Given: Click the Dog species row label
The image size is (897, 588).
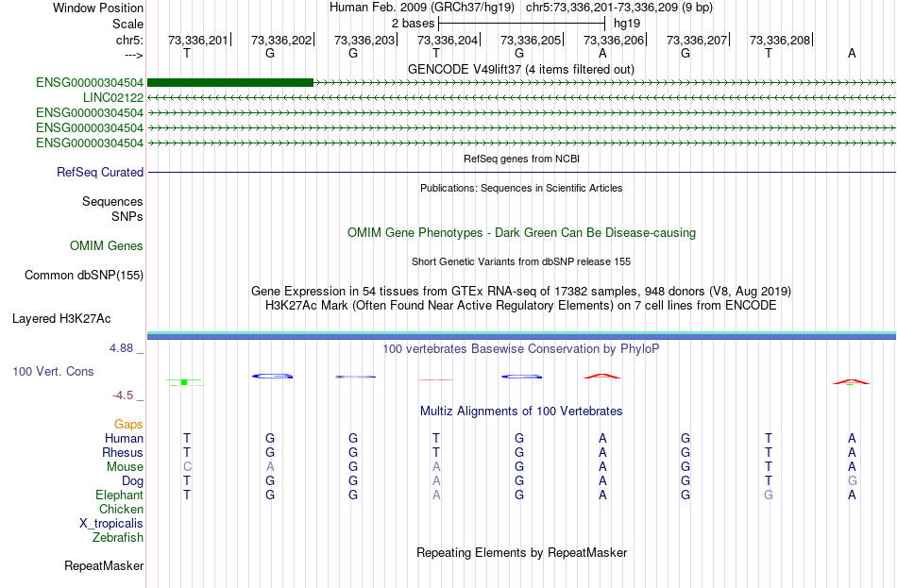Looking at the screenshot, I should coord(133,481).
